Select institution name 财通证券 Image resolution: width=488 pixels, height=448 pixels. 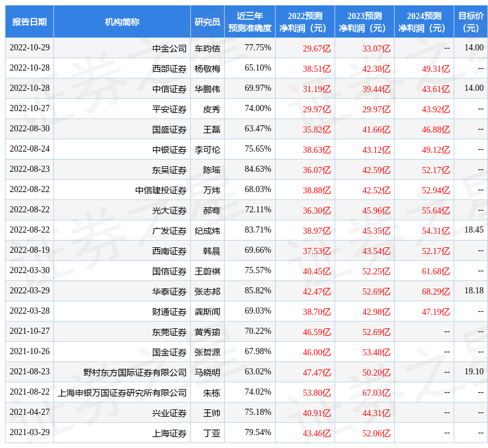click(x=169, y=311)
